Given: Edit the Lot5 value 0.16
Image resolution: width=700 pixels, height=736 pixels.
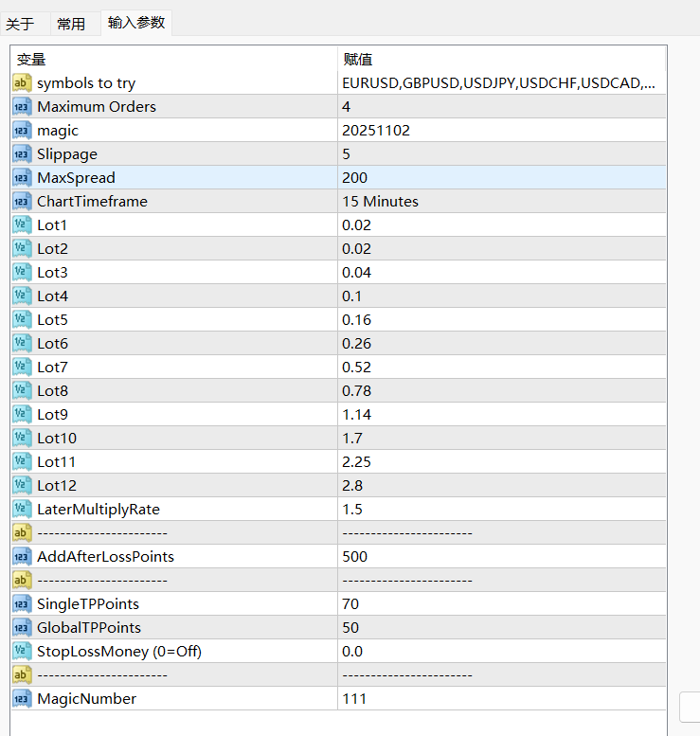Looking at the screenshot, I should coord(501,319).
